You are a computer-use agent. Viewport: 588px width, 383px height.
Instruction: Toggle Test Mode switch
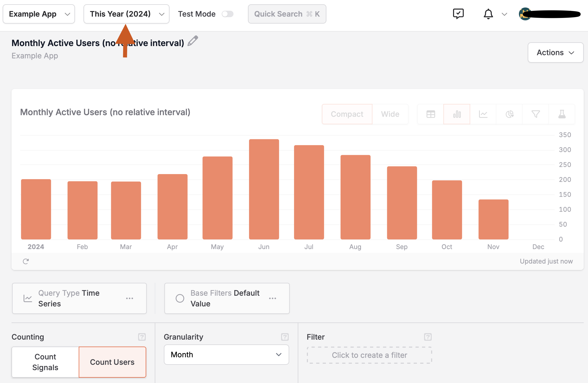tap(228, 14)
